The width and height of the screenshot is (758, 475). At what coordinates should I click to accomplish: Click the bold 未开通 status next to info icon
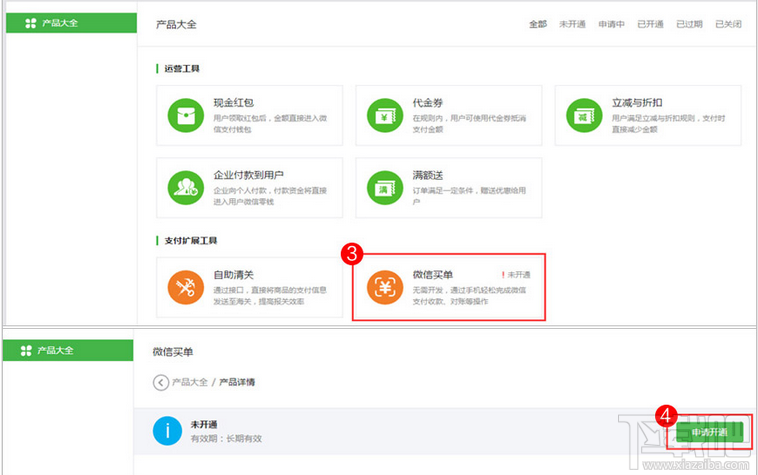[204, 424]
